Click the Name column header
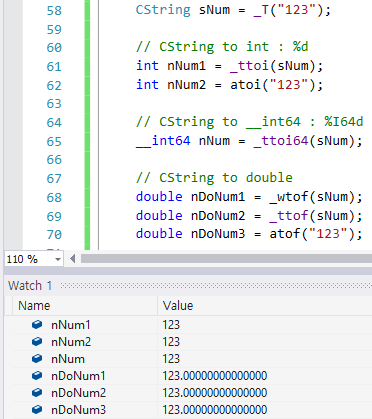 34,306
